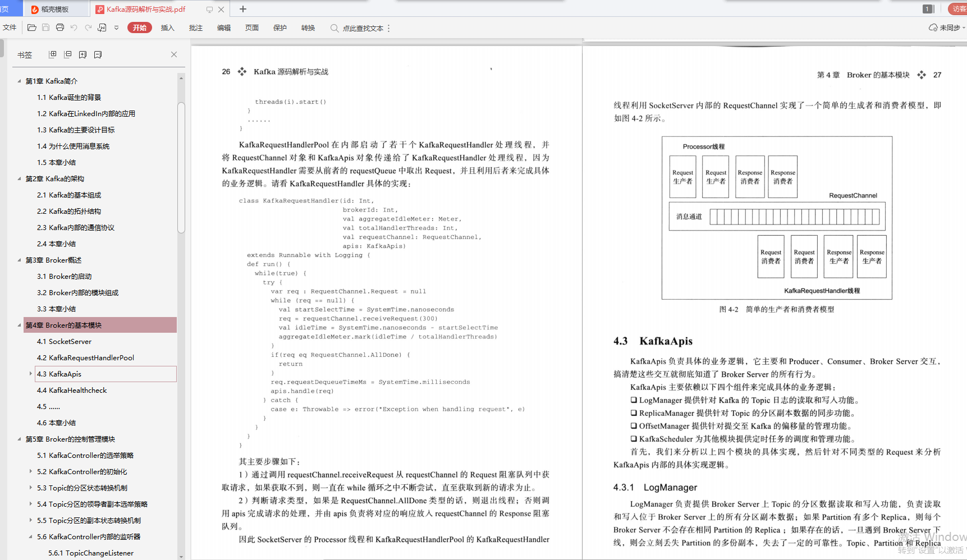Image resolution: width=967 pixels, height=560 pixels.
Task: Select the 开始 ribbon tab
Action: pyautogui.click(x=140, y=27)
